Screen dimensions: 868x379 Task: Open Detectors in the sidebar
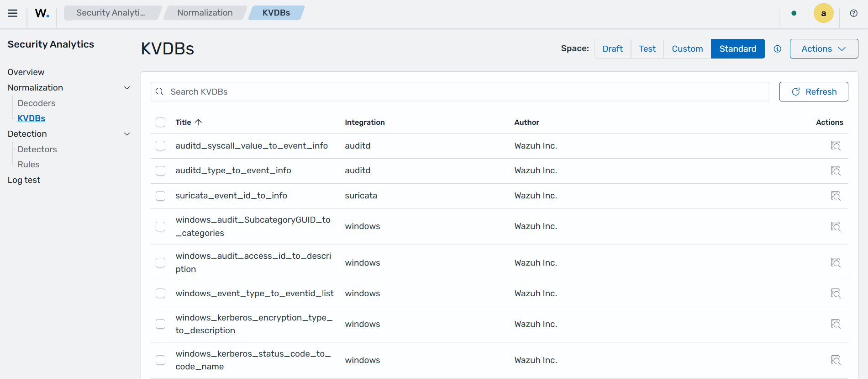point(37,149)
